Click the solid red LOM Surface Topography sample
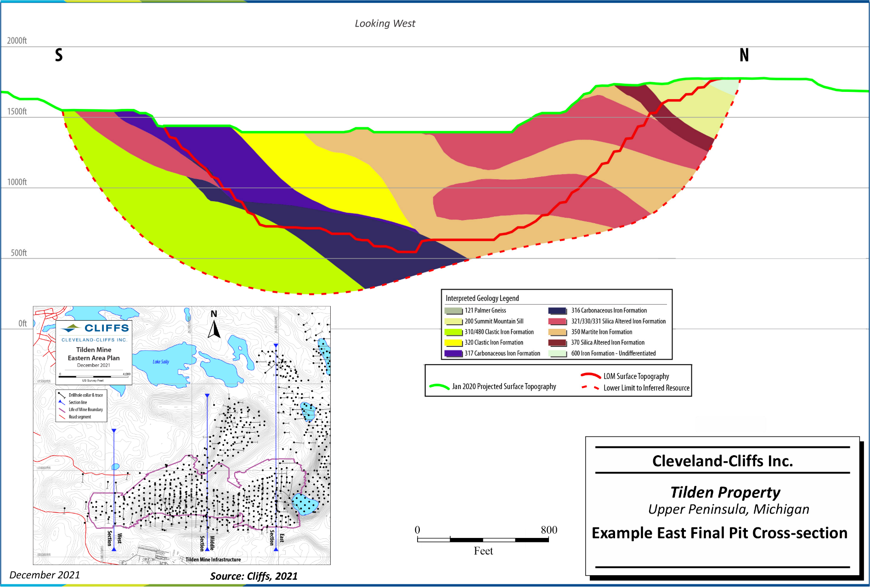 [x=591, y=375]
